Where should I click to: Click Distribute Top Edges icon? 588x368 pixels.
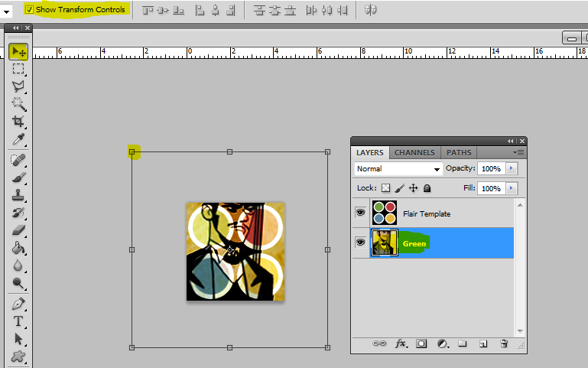(x=259, y=11)
